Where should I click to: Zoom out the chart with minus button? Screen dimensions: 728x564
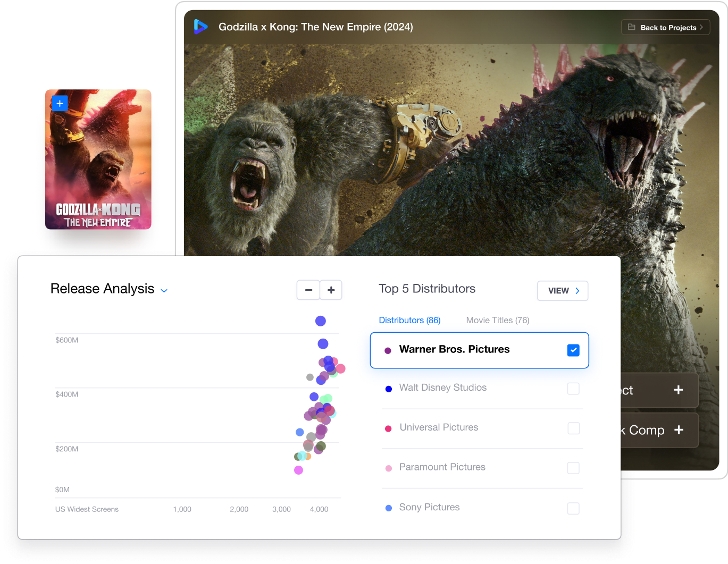pos(308,290)
